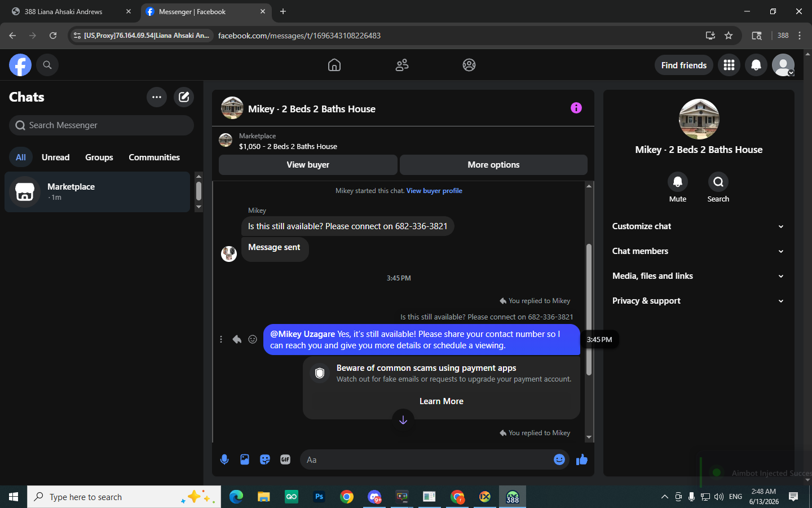Expand Media, files and links section

(x=699, y=276)
